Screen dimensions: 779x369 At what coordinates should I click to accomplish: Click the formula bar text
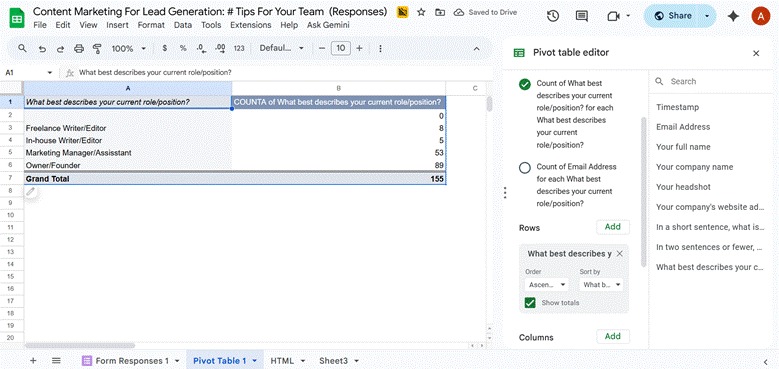[x=156, y=73]
